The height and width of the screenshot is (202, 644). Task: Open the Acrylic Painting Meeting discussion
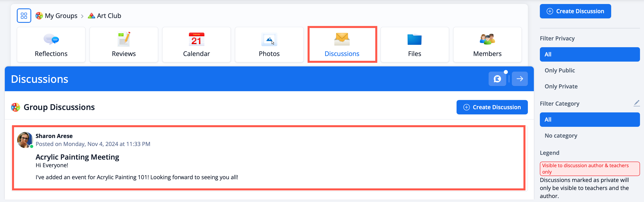click(x=77, y=157)
